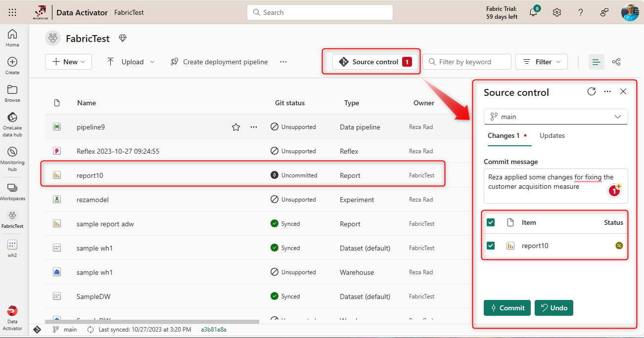Switch to the Updates tab
Viewport: 644px width, 338px height.
[552, 135]
